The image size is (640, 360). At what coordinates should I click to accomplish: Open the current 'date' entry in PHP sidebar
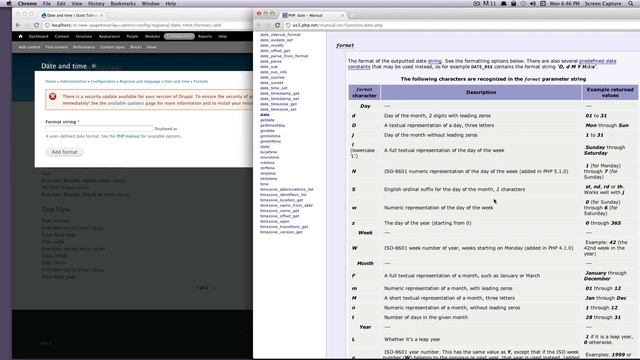pyautogui.click(x=264, y=115)
